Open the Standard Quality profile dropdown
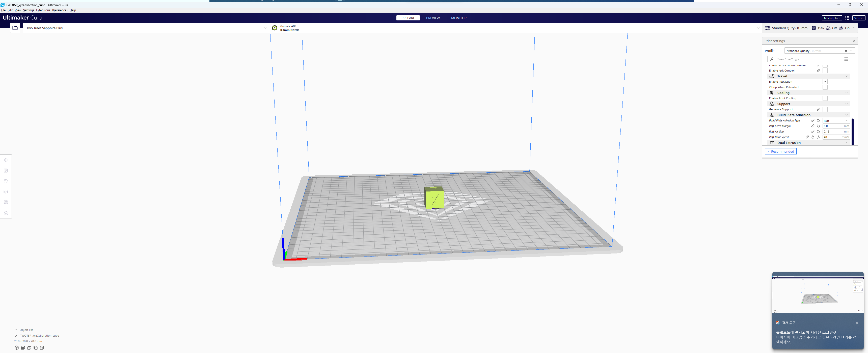 (819, 51)
